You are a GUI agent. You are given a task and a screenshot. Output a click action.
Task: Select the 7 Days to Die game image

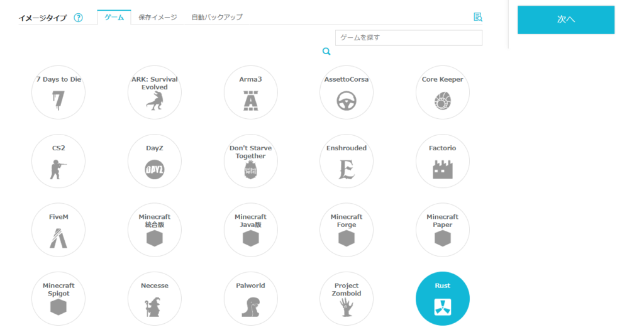(58, 92)
